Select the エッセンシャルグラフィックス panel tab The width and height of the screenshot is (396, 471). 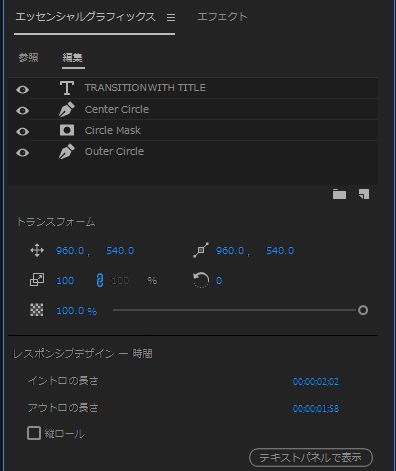(85, 17)
